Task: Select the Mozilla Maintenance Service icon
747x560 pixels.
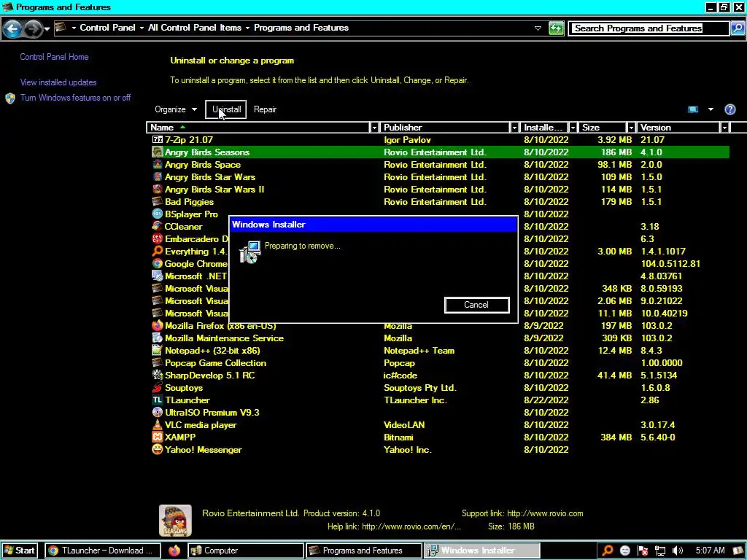Action: pyautogui.click(x=158, y=338)
